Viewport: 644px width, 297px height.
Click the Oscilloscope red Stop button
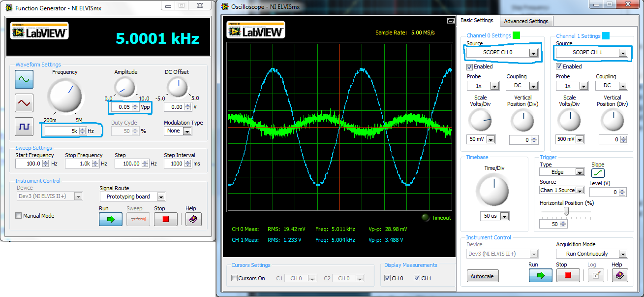click(x=568, y=275)
